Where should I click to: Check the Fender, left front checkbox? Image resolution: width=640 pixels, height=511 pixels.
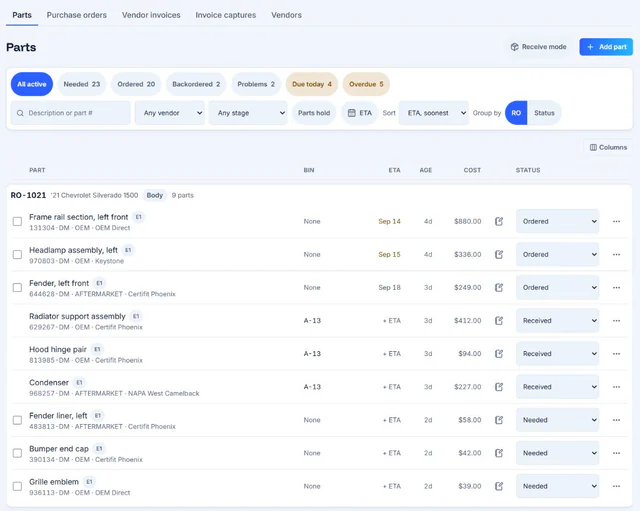17,287
